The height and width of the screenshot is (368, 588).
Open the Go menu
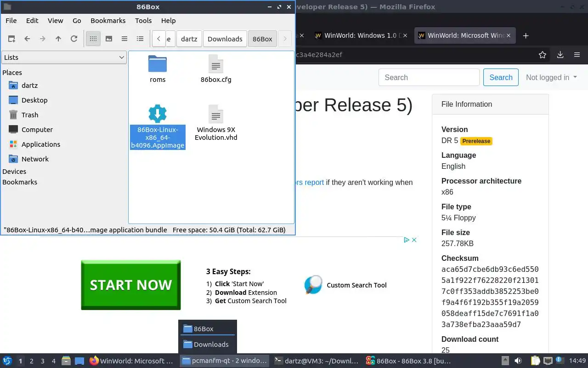77,21
